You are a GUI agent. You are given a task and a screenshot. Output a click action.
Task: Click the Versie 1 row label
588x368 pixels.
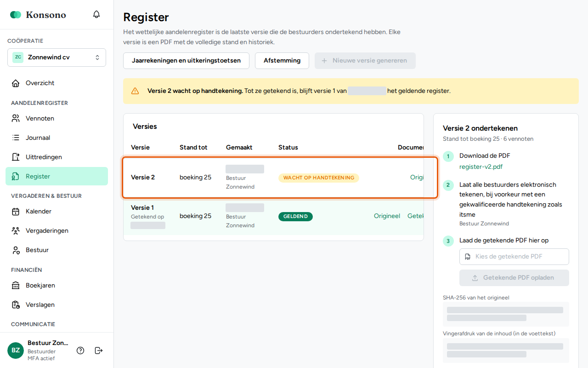point(142,208)
